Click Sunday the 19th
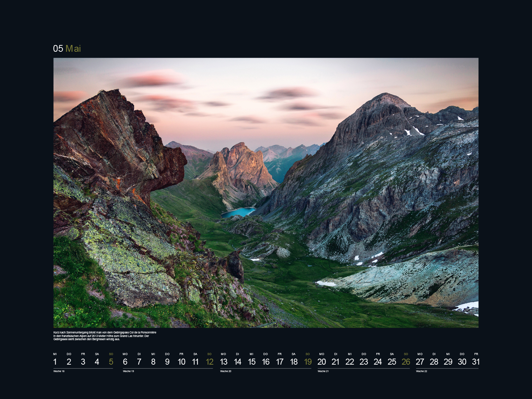Screen dimensions: 532x399 (307, 362)
